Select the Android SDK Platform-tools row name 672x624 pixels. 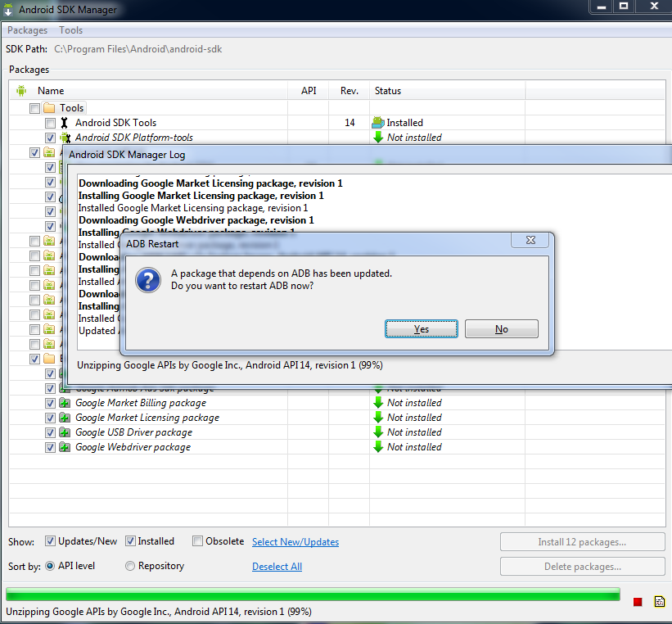click(134, 138)
